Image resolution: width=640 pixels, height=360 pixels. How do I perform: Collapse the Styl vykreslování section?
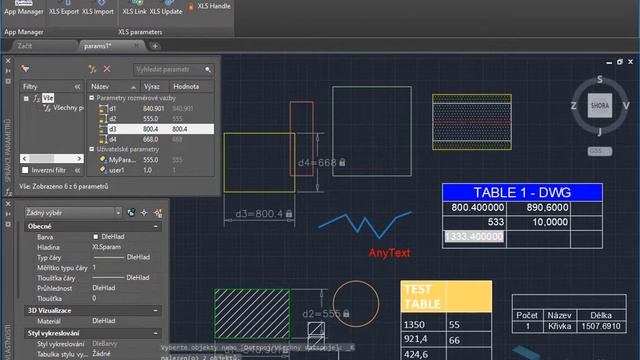coord(156,333)
